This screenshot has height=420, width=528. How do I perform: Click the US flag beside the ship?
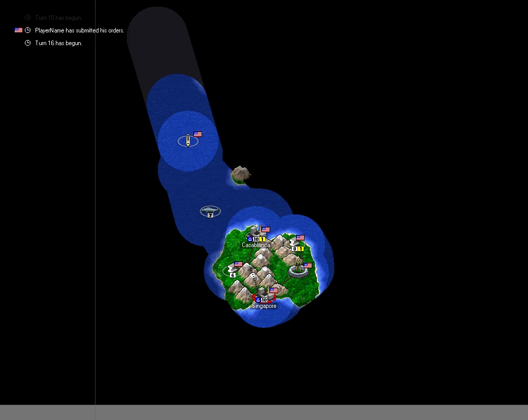tap(198, 134)
